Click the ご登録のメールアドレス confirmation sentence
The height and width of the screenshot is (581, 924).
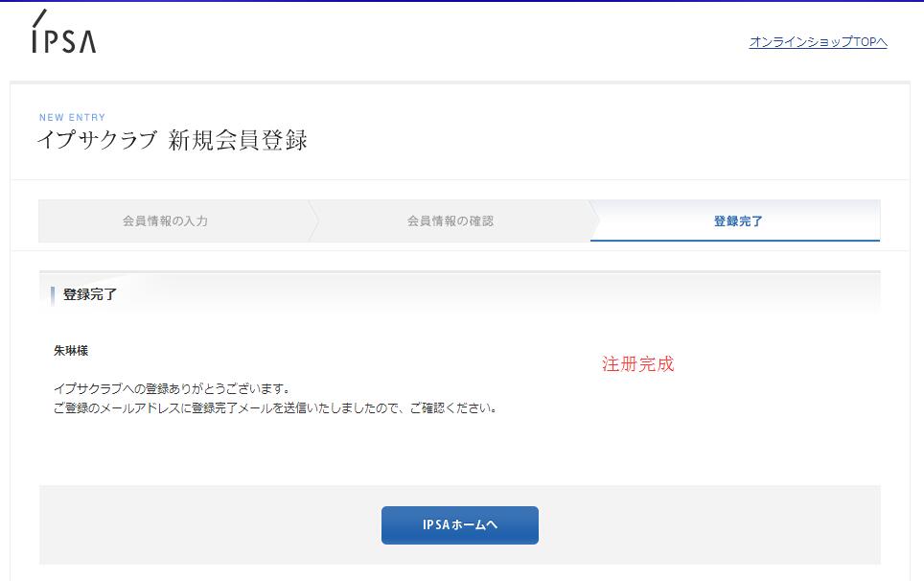(x=275, y=407)
